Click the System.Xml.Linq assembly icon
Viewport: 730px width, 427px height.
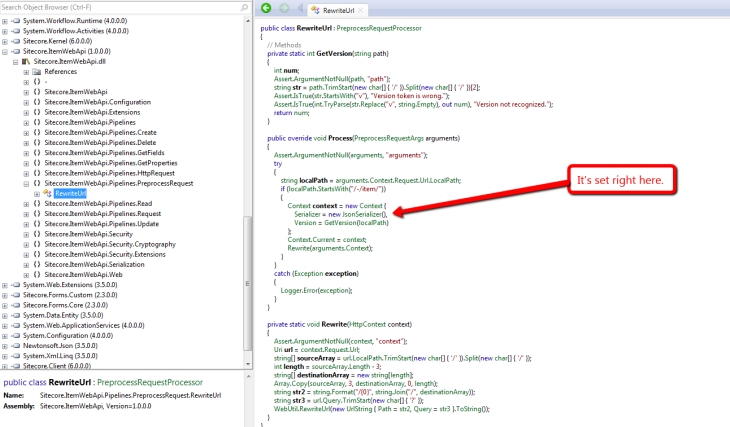16,356
